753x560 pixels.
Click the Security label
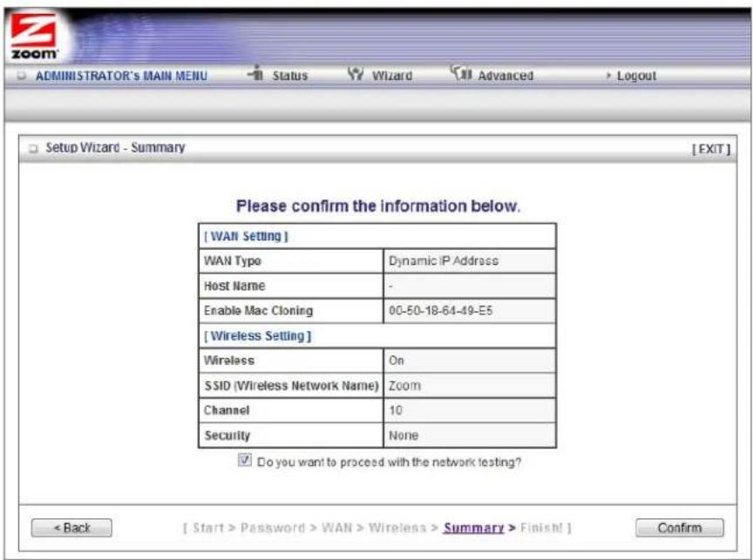pyautogui.click(x=227, y=435)
